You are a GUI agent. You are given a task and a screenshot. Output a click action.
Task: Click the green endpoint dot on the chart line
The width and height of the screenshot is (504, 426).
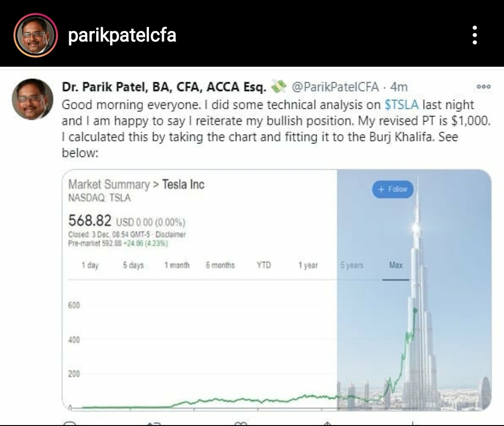tap(415, 310)
